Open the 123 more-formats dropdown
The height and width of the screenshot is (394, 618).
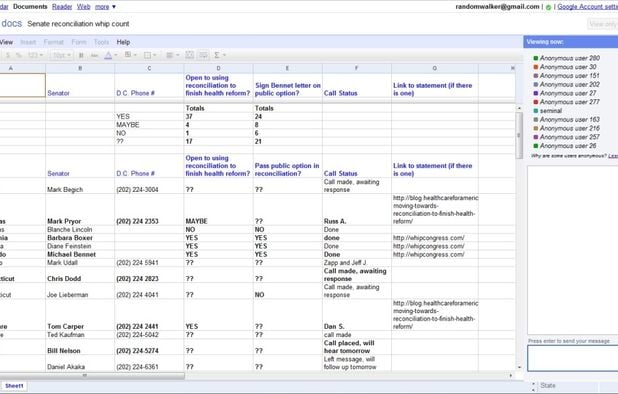point(35,55)
